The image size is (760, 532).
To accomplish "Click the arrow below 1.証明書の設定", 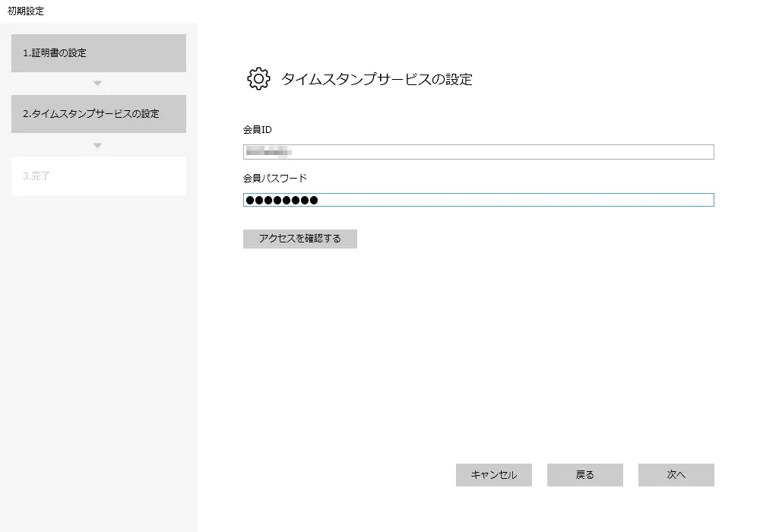I will tap(97, 84).
